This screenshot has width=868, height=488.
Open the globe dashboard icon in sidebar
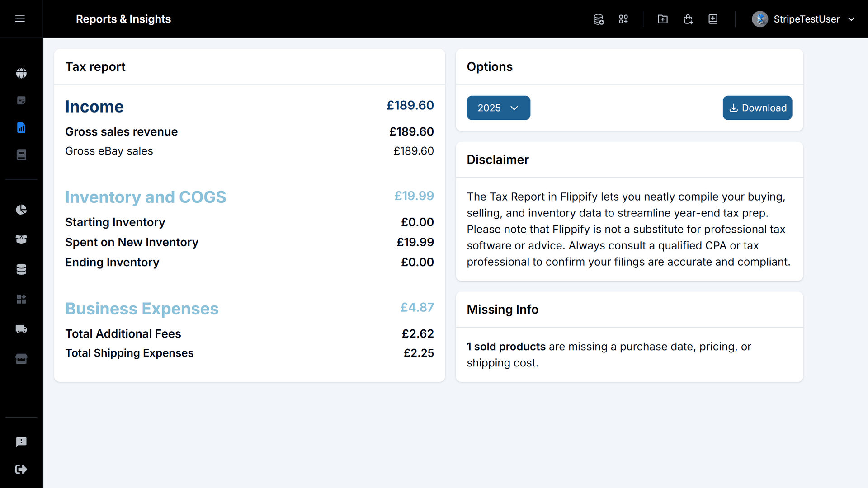[x=21, y=73]
